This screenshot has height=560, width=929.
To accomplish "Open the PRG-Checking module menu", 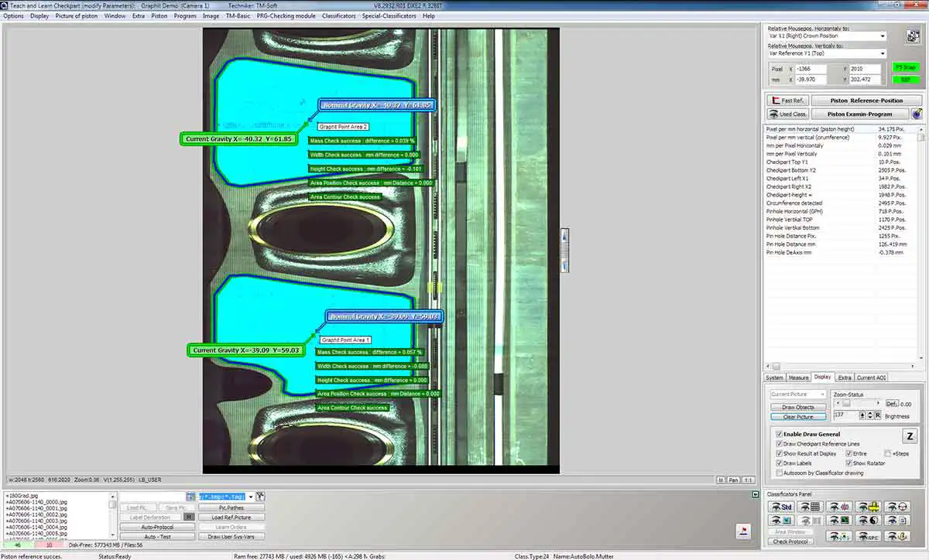I will tap(286, 15).
